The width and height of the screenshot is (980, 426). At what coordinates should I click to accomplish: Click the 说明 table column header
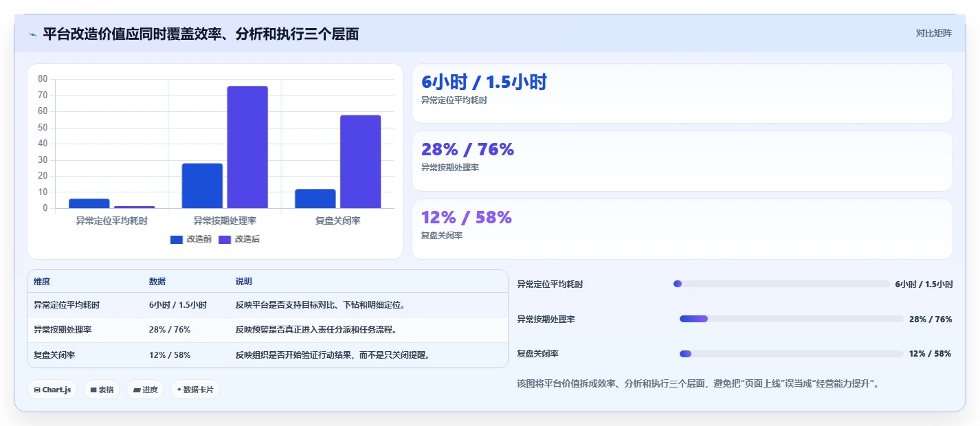244,282
